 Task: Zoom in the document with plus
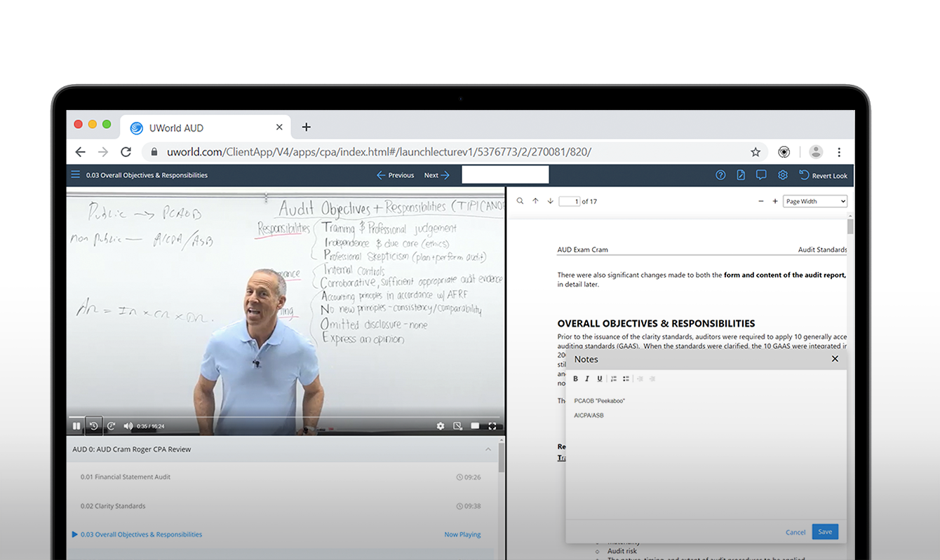pyautogui.click(x=775, y=201)
